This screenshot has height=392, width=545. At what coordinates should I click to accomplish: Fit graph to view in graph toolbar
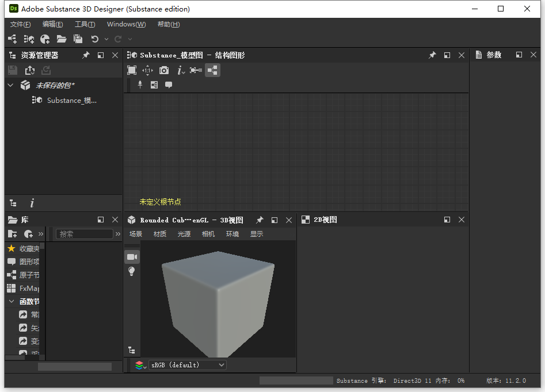[x=132, y=71]
